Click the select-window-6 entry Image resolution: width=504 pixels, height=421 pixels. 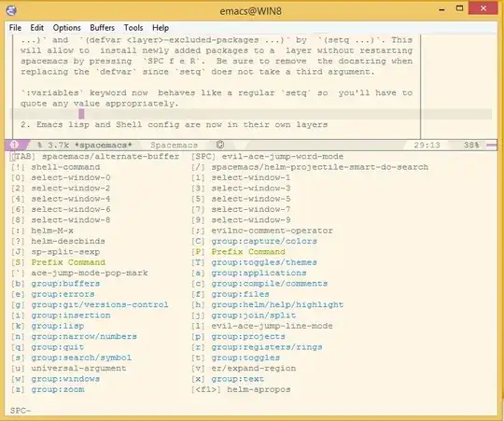(71, 209)
